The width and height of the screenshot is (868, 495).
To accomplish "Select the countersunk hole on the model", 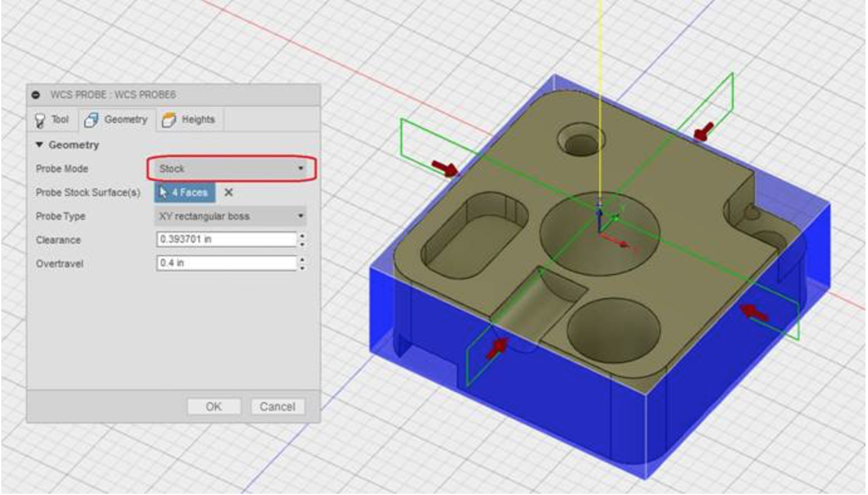I will click(x=581, y=140).
